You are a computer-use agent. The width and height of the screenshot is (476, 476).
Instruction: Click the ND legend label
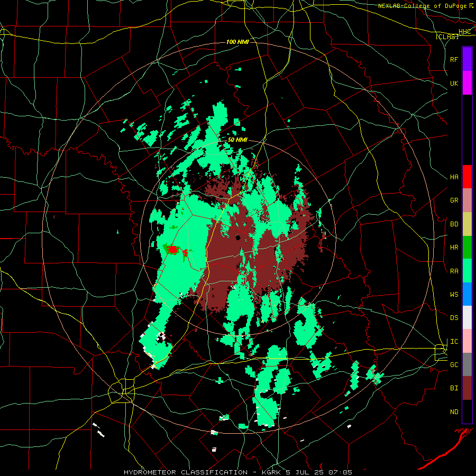coord(454,412)
